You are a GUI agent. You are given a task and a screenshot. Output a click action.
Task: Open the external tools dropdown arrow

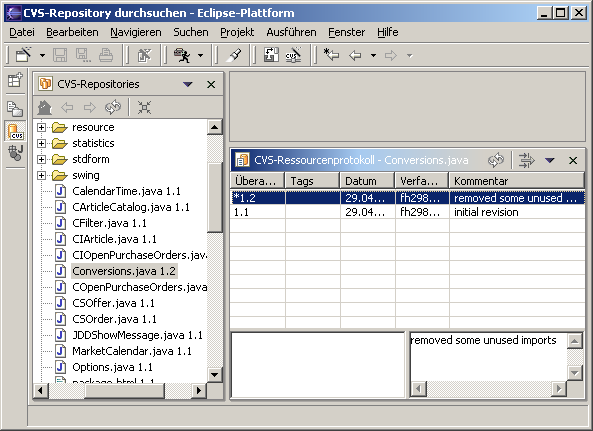point(200,56)
